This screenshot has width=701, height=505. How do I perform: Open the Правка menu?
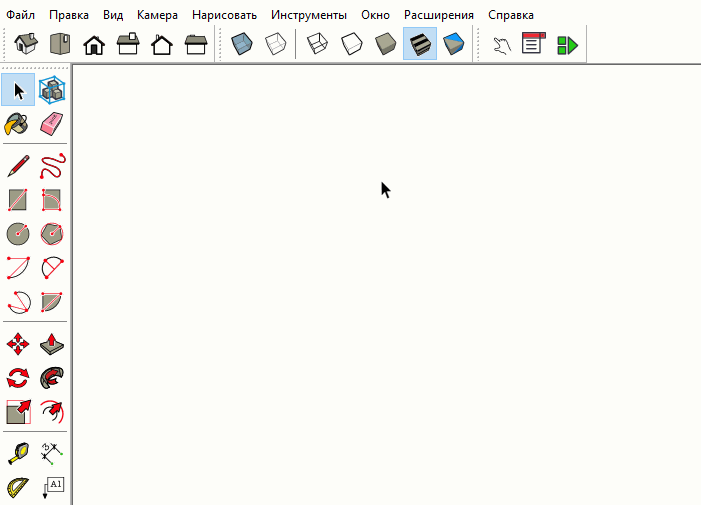69,15
